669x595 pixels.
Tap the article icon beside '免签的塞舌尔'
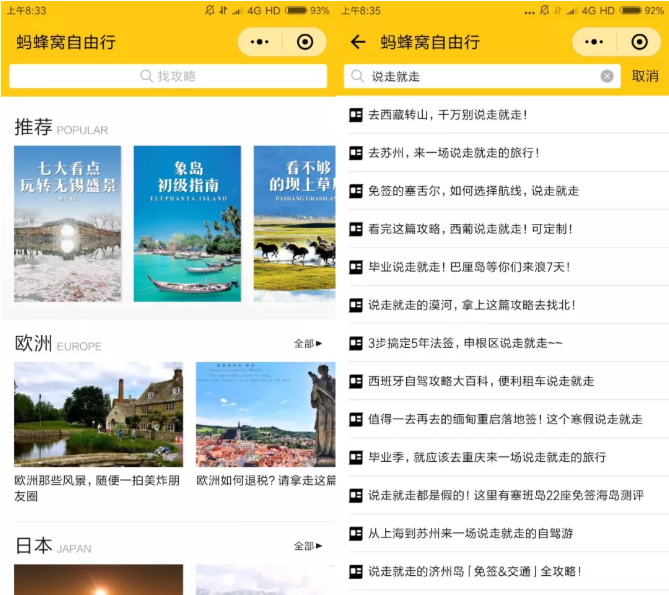click(x=356, y=191)
